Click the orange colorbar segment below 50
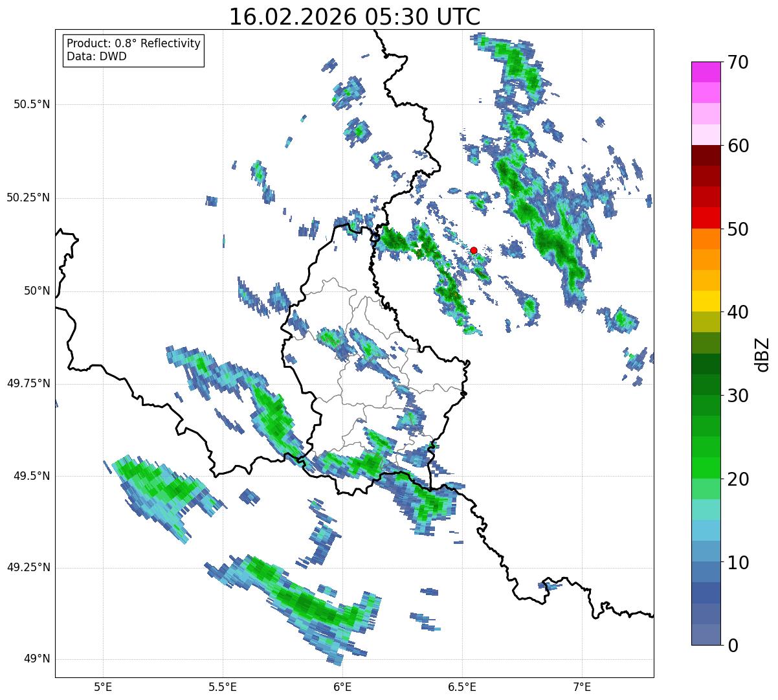Viewport: 778px width, 700px height. tap(706, 239)
